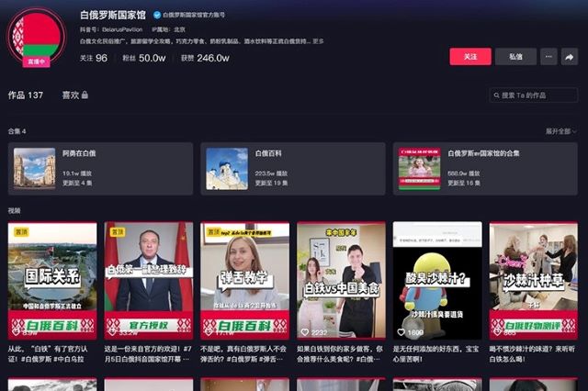Screen dimensions: 588x391
Task: Click the 抖音号 BelarusPavilion text
Action: point(111,29)
